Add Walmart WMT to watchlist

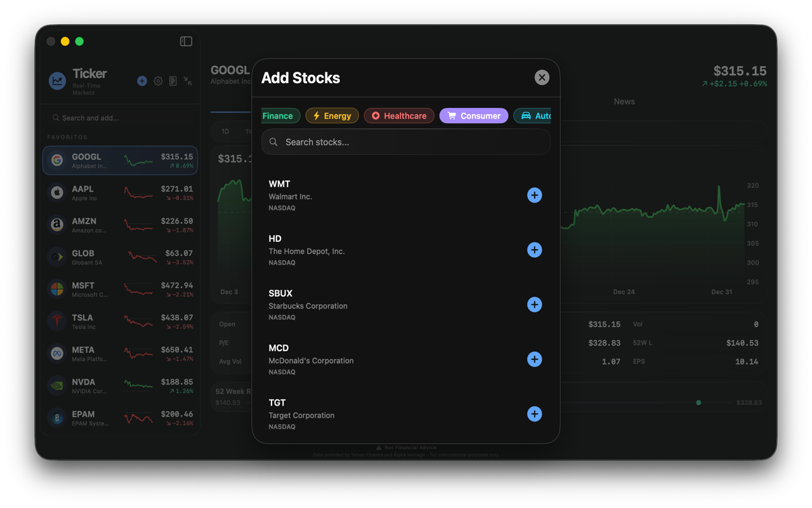point(534,195)
